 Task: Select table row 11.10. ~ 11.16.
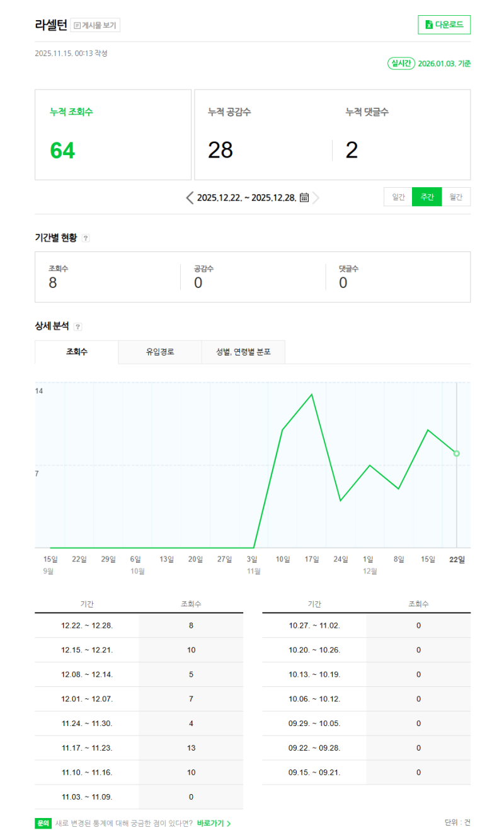pos(139,772)
